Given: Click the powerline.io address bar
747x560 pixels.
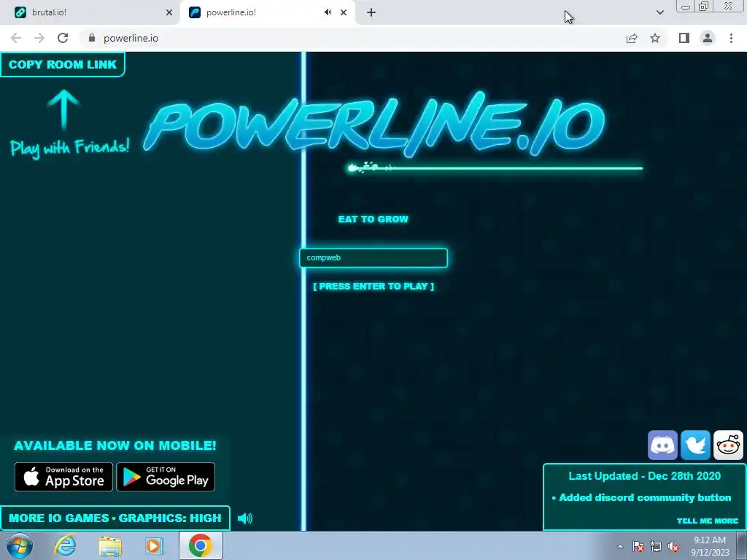Looking at the screenshot, I should point(352,38).
